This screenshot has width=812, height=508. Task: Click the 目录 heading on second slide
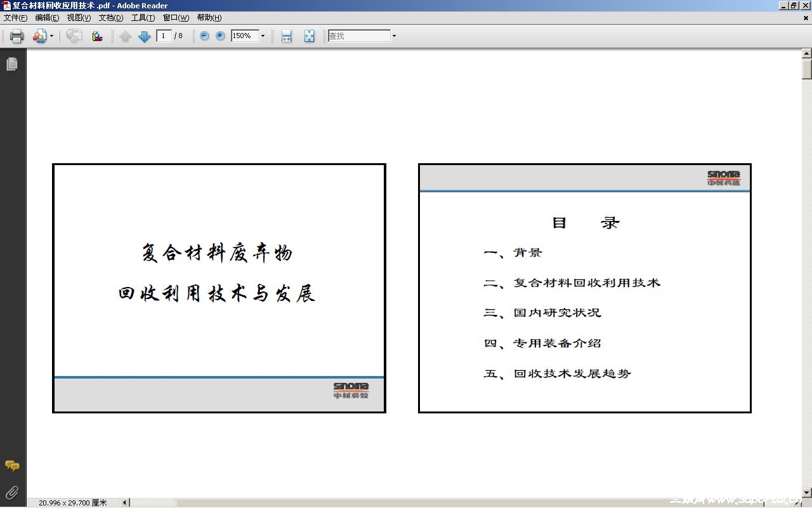click(586, 223)
